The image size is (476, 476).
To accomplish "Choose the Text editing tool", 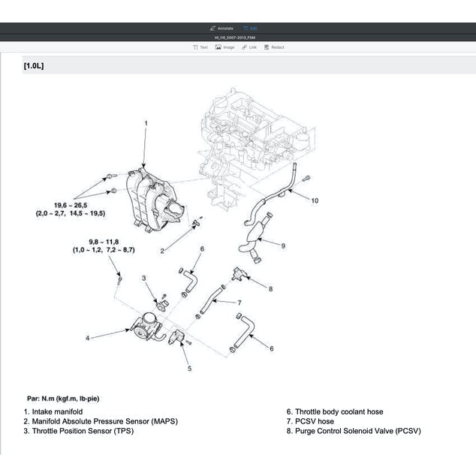I will coord(200,47).
